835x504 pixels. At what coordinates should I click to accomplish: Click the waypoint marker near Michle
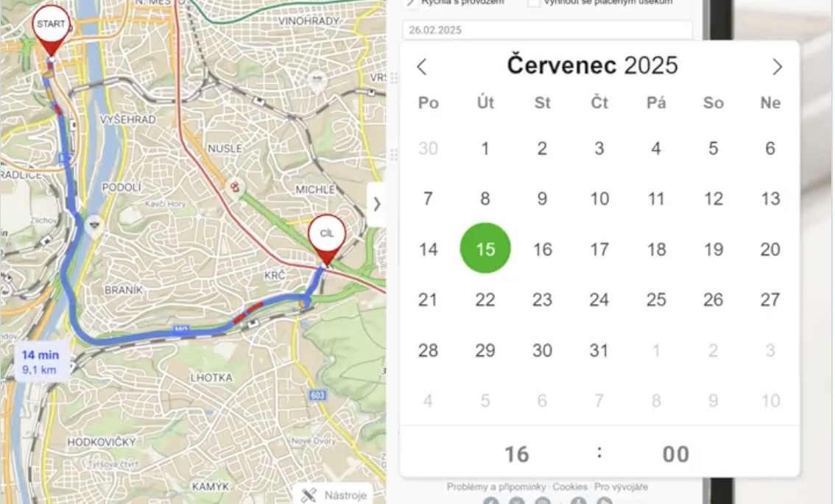(234, 187)
